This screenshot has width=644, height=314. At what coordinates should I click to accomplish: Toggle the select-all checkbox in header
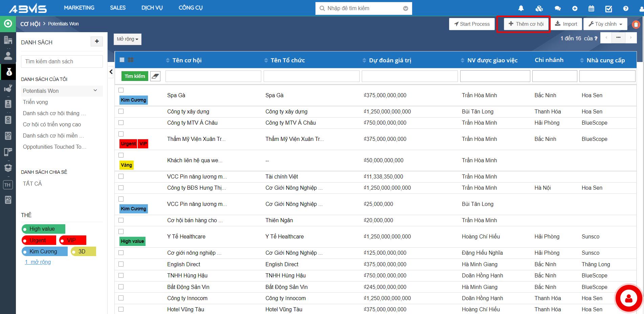(x=122, y=60)
